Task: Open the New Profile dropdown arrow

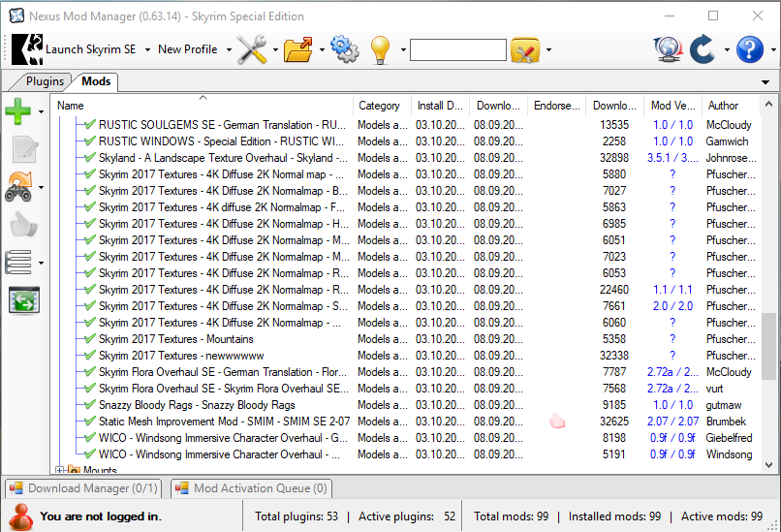Action: click(230, 49)
